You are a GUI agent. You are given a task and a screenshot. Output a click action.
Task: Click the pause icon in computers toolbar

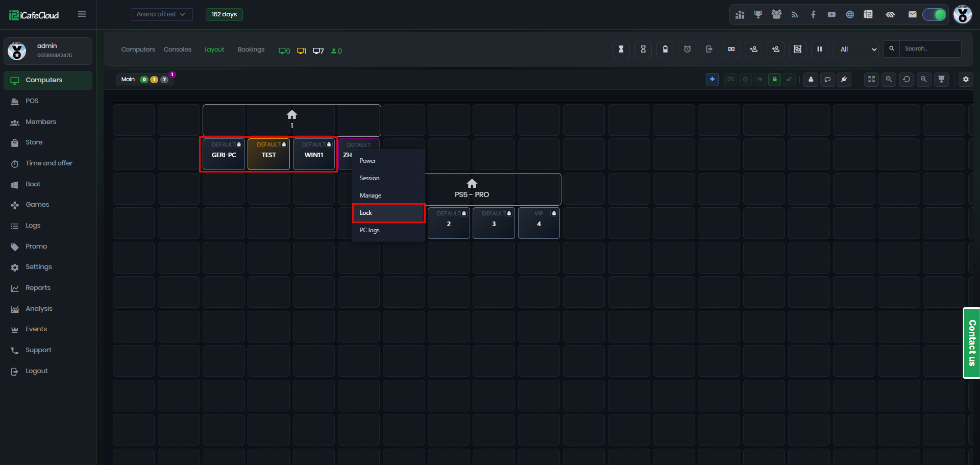coord(819,49)
